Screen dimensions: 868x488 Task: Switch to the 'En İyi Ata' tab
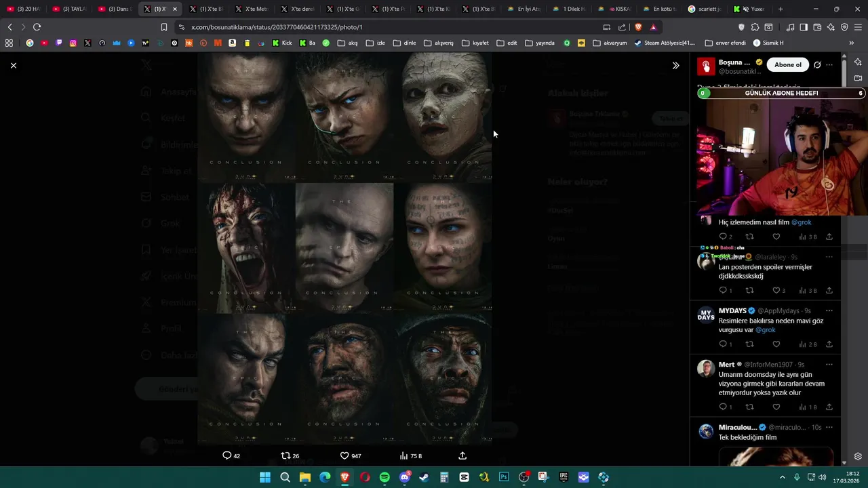[524, 9]
